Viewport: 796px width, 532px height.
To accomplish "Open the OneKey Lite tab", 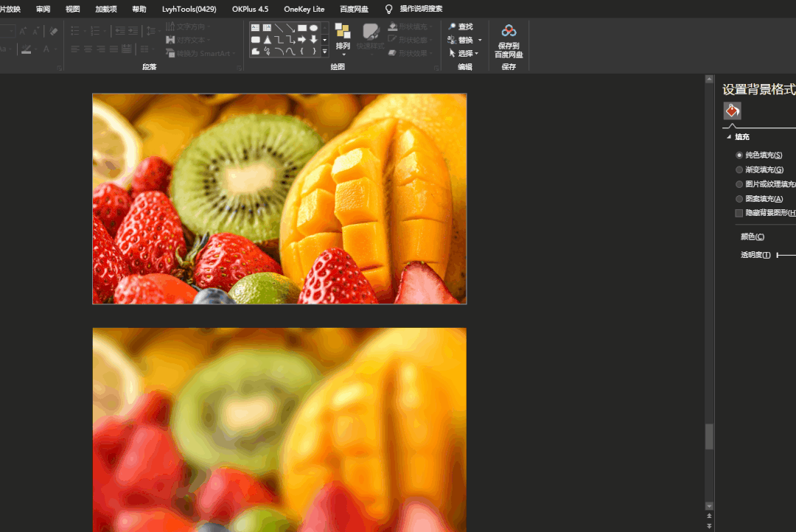I will pyautogui.click(x=304, y=9).
